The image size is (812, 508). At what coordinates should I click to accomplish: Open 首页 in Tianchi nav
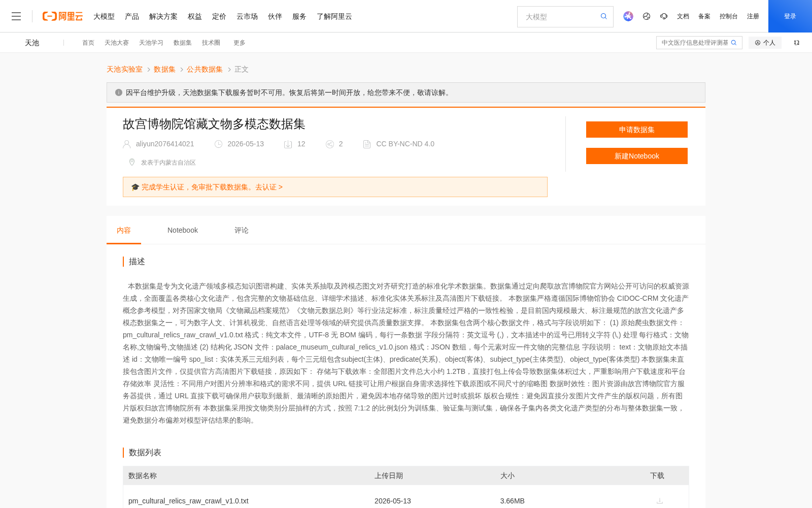(x=88, y=43)
